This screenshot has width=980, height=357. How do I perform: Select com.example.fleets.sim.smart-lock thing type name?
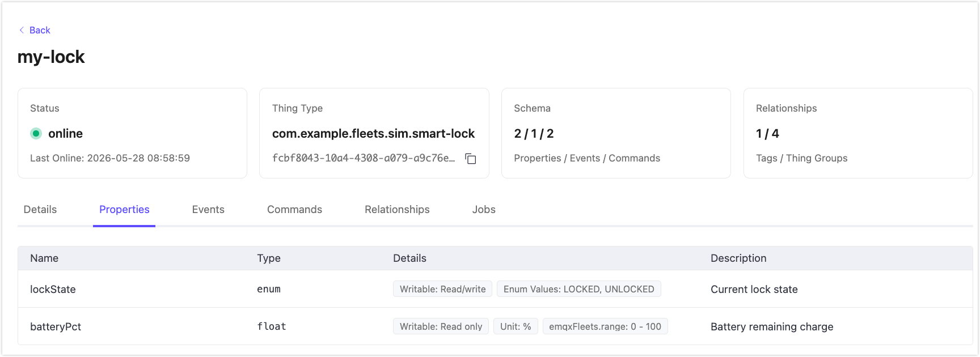373,134
